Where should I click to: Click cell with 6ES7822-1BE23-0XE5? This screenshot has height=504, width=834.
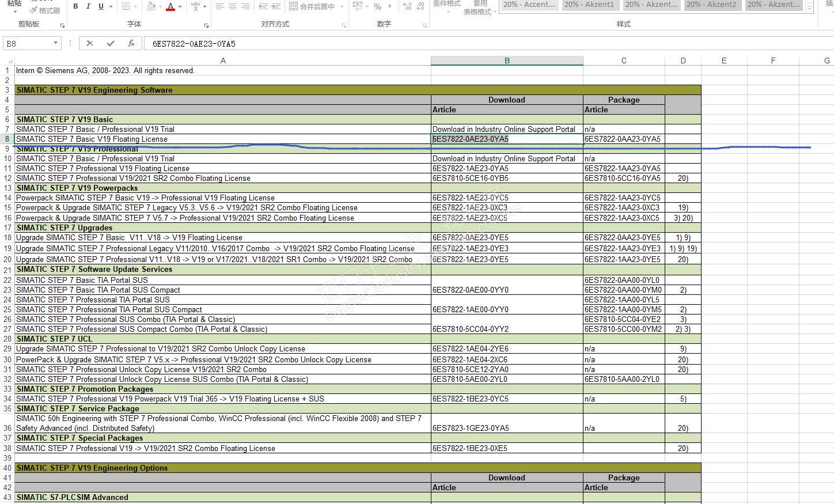[x=507, y=448]
